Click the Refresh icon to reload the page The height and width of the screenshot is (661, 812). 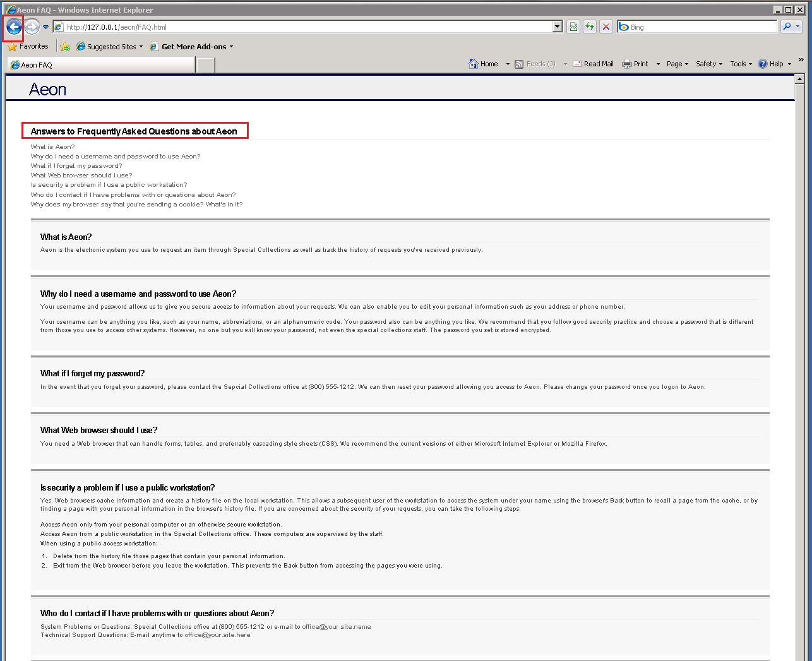coord(588,27)
